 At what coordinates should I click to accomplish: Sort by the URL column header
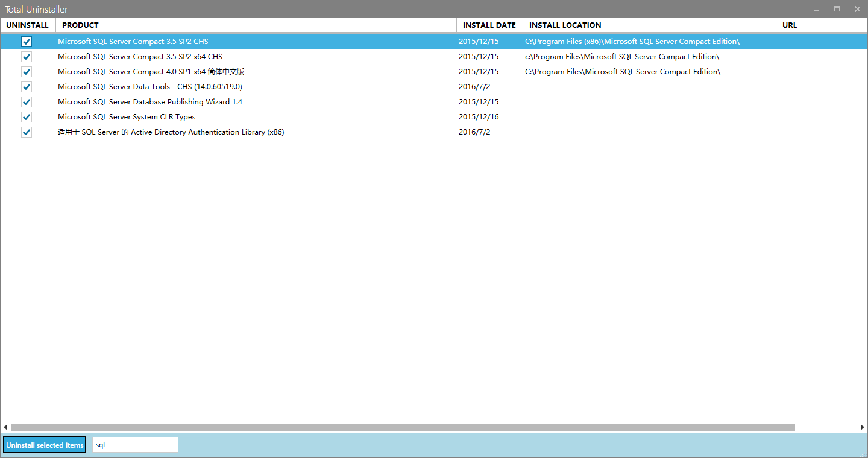coord(822,25)
